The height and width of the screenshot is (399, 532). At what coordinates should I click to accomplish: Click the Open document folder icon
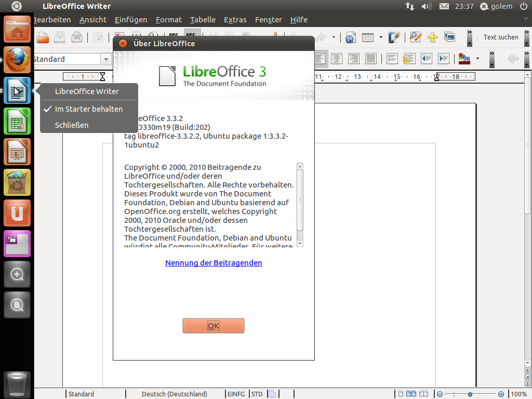tap(43, 37)
